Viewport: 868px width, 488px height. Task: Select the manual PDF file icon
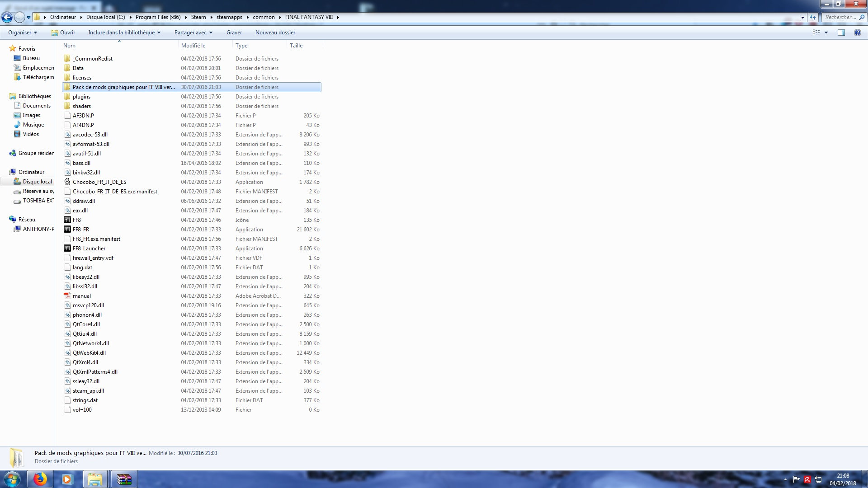pyautogui.click(x=67, y=296)
